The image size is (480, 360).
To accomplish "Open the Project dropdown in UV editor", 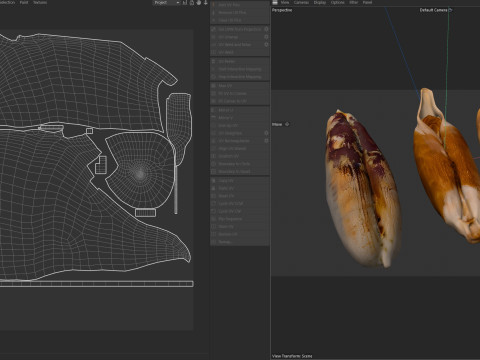I will pyautogui.click(x=167, y=3).
